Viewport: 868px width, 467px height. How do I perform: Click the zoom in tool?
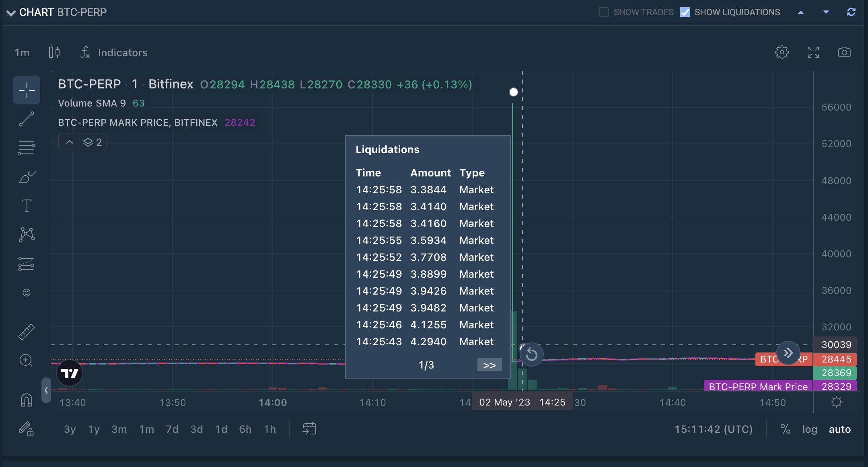coord(27,360)
